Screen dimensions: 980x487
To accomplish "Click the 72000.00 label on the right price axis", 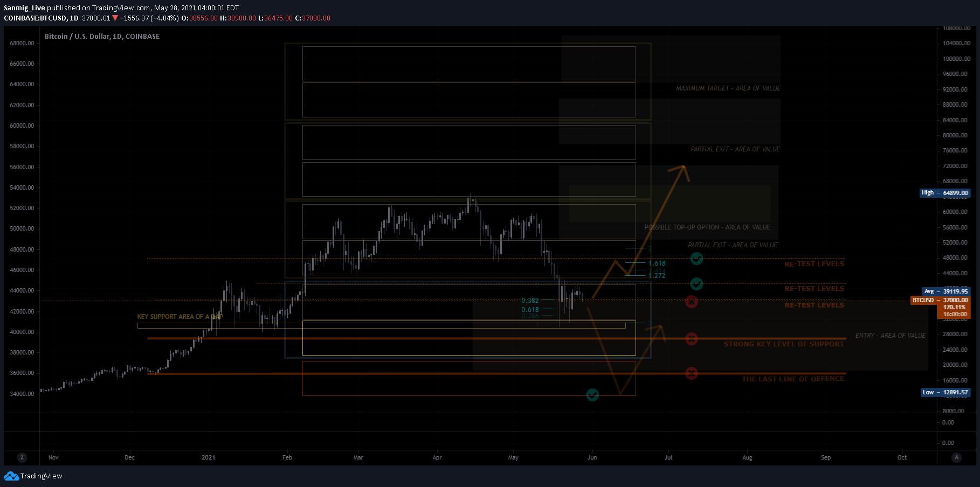I will click(x=955, y=166).
